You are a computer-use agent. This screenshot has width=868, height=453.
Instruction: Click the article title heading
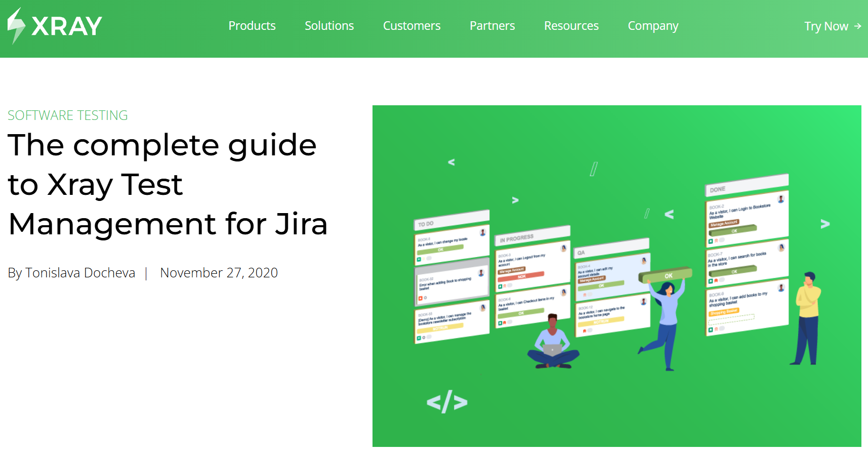167,184
